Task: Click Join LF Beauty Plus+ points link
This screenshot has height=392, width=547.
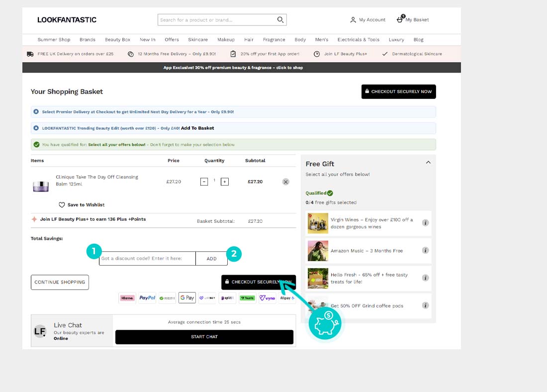Action: tap(93, 219)
